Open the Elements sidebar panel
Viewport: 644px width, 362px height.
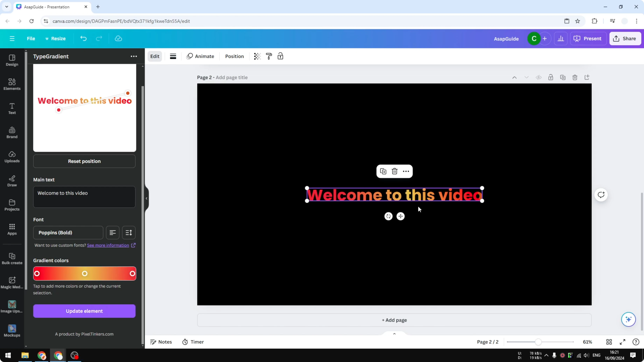click(12, 84)
